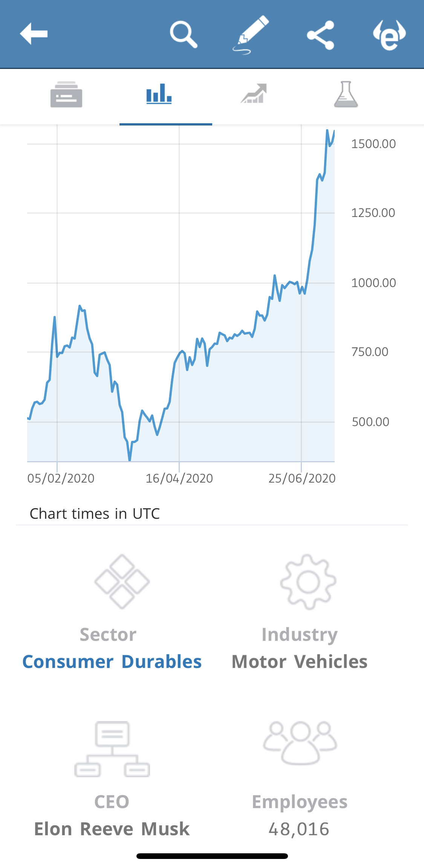
Task: Tap the Motor Vehicles industry label
Action: click(x=300, y=662)
